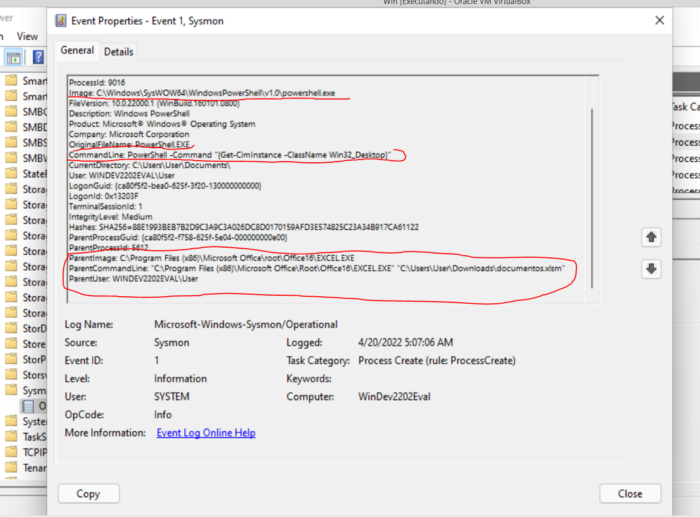Click the ParentCommandLine documentos.xlsm line
The height and width of the screenshot is (517, 700).
317,268
